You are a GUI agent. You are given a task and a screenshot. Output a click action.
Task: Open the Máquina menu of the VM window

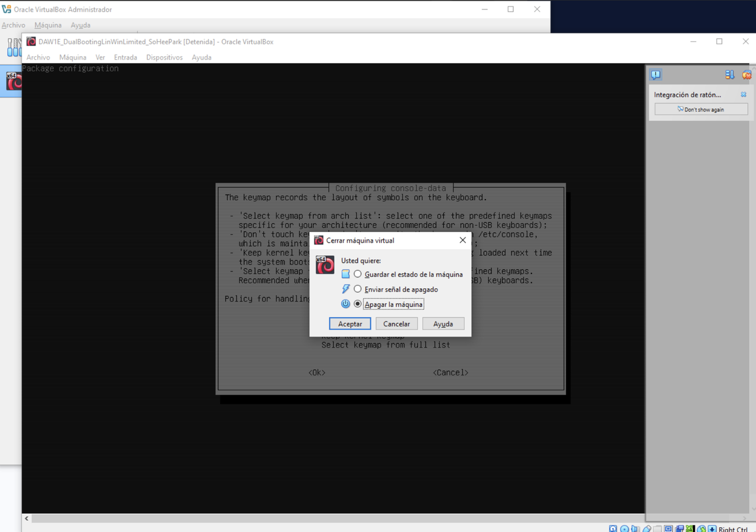pyautogui.click(x=73, y=57)
